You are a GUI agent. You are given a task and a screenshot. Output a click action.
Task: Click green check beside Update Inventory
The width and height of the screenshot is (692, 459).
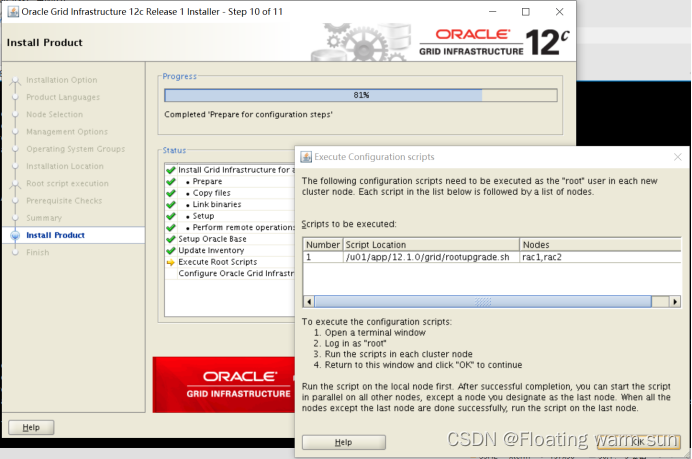pyautogui.click(x=171, y=250)
